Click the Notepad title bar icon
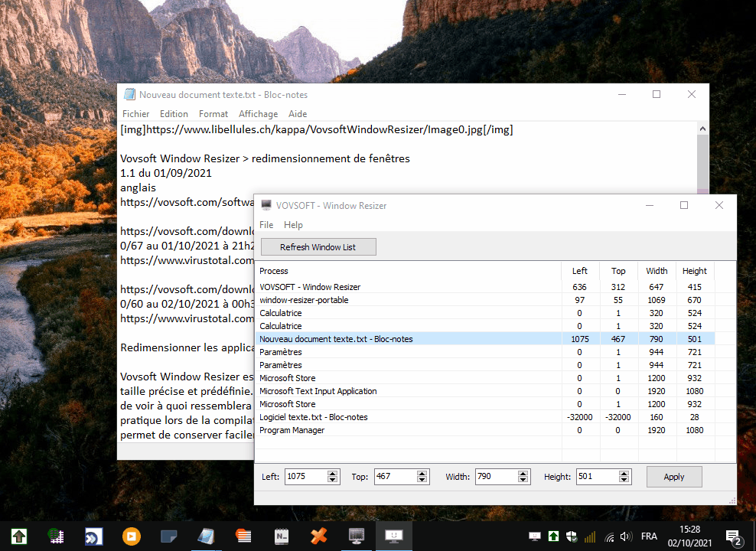 pos(129,94)
